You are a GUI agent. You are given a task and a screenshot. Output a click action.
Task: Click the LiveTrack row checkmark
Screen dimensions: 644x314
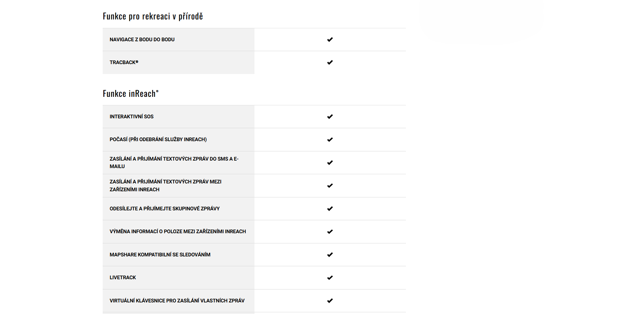click(330, 278)
